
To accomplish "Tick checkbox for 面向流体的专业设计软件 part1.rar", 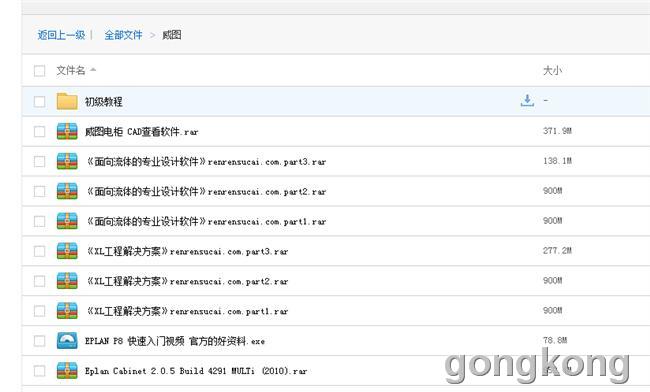I will tap(39, 221).
